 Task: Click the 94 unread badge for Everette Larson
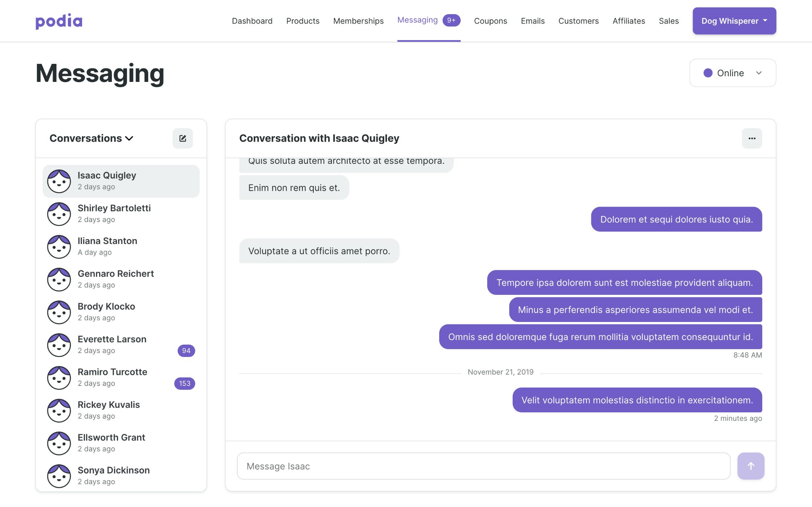click(186, 351)
